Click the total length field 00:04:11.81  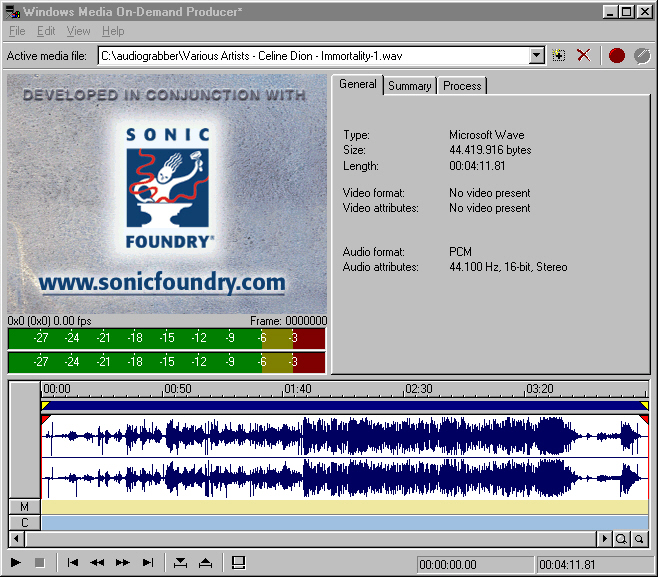[595, 564]
